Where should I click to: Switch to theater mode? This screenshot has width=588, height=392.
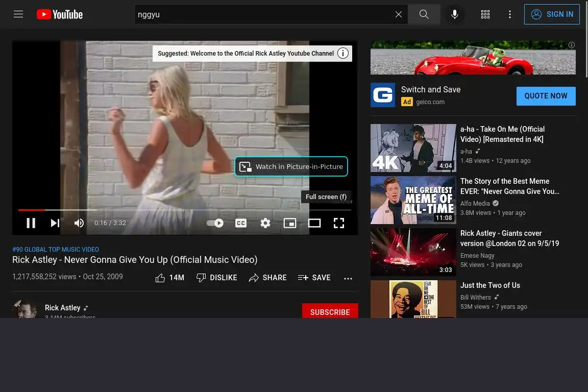(314, 223)
